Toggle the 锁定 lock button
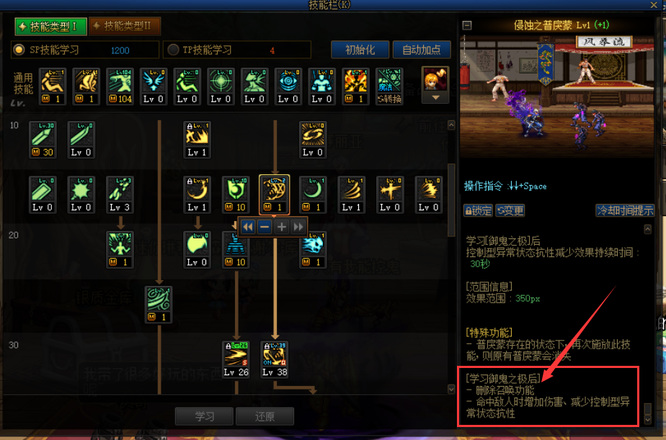The height and width of the screenshot is (440, 666). (478, 210)
